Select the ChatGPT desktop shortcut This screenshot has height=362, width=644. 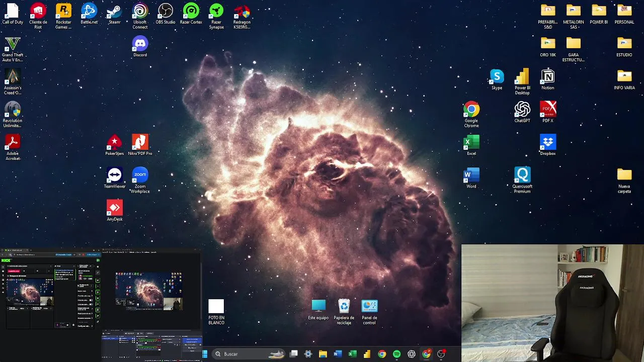point(522,113)
